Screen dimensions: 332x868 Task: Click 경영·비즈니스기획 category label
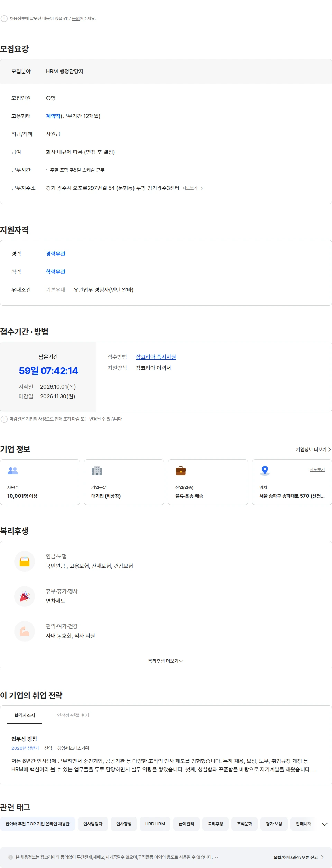click(x=73, y=748)
